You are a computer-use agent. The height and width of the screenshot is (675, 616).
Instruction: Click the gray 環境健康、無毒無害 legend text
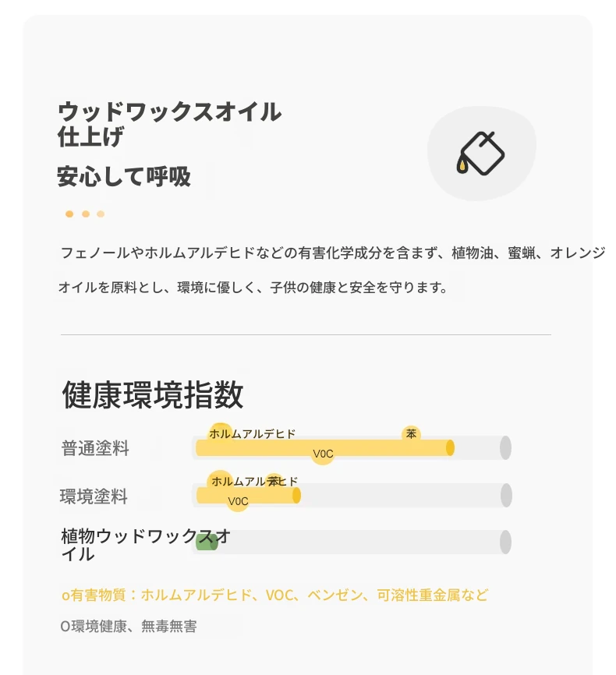(129, 626)
